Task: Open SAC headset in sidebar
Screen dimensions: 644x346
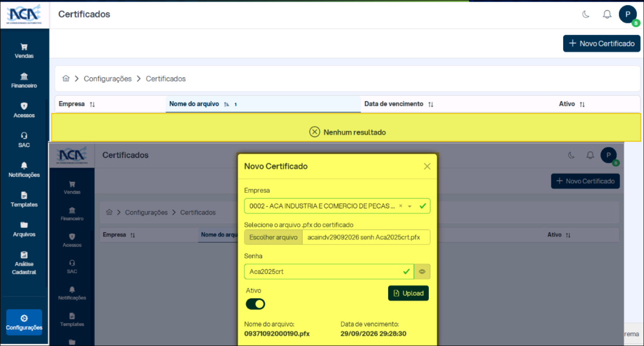Action: tap(24, 140)
